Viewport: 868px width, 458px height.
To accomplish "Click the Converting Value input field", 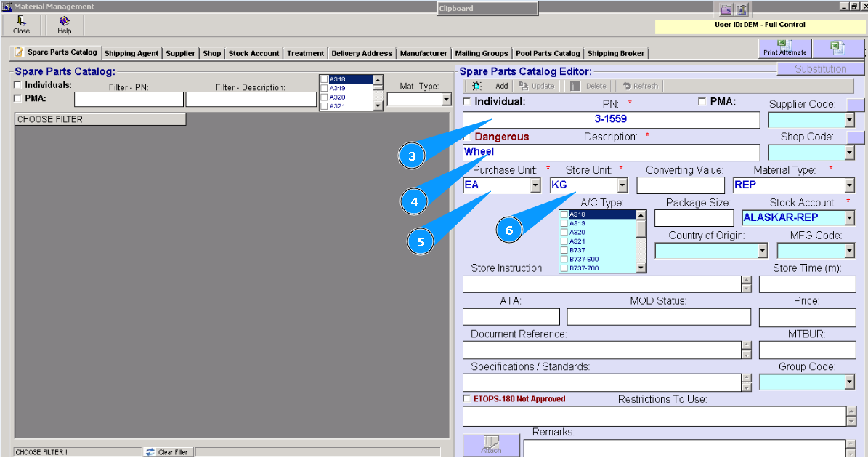I will click(681, 185).
